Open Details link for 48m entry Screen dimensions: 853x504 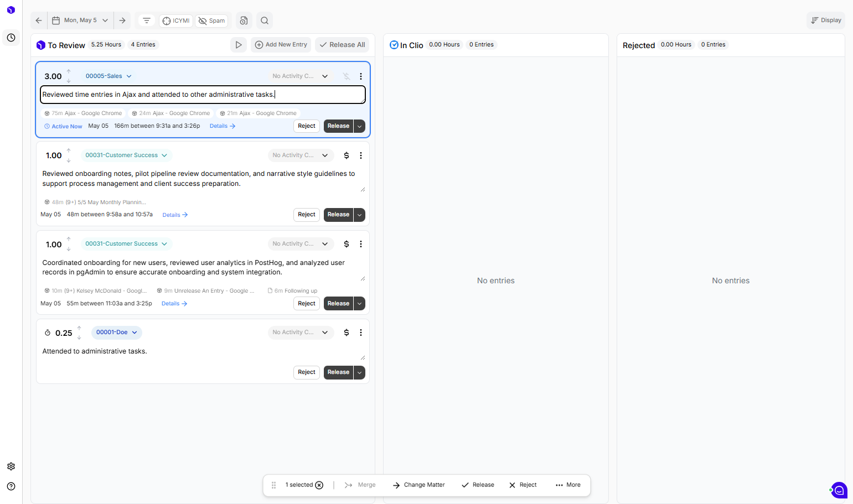click(175, 215)
